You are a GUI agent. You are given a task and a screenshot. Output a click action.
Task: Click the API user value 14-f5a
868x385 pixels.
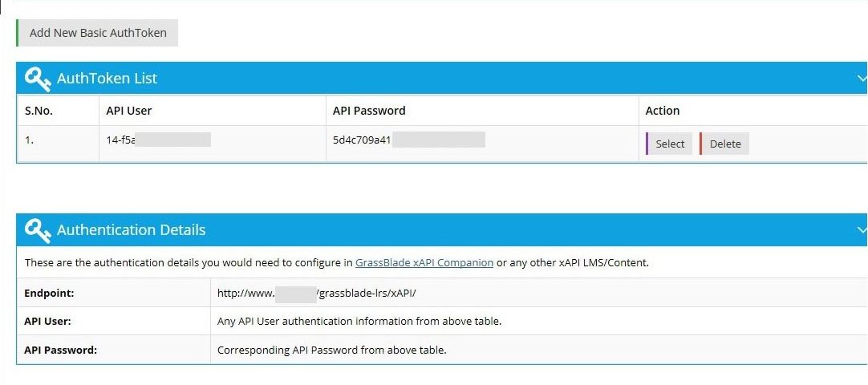click(x=121, y=140)
